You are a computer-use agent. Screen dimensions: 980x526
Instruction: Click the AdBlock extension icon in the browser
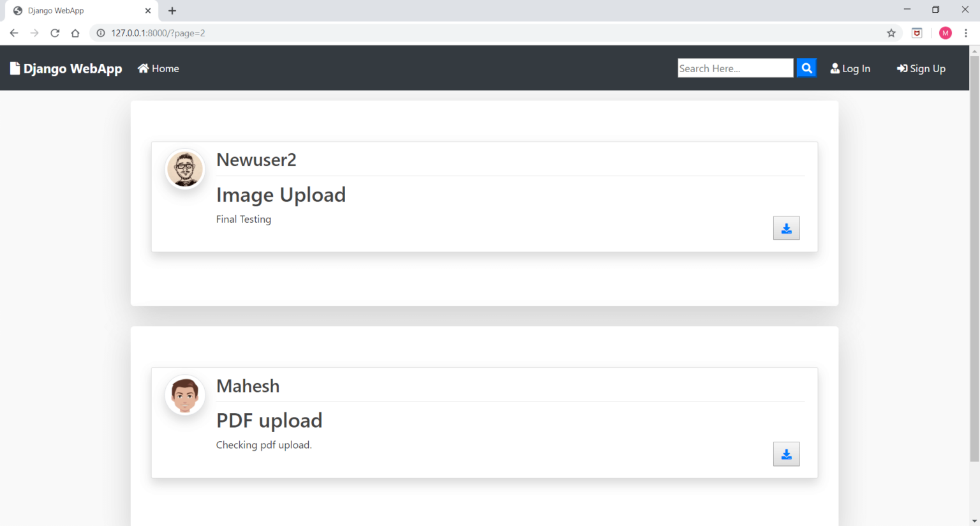point(917,33)
